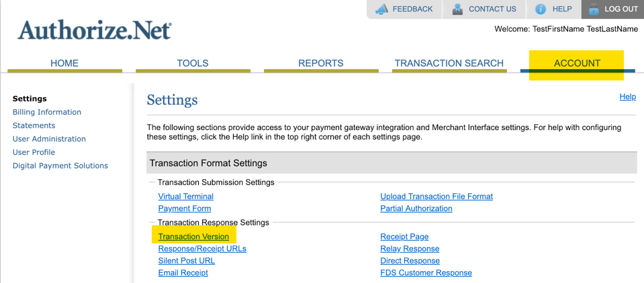Switch to the TOOLS tab
Viewport: 644px width, 283px height.
193,63
